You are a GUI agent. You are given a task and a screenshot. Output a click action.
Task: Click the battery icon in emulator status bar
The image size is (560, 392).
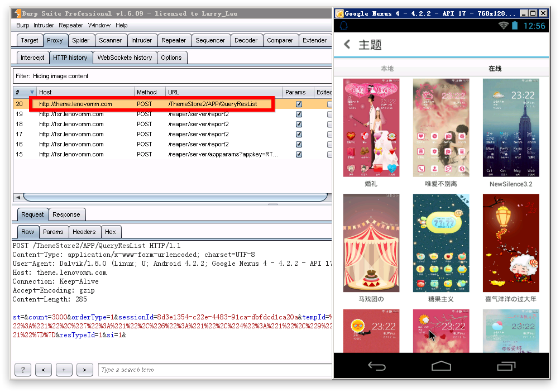pos(515,25)
